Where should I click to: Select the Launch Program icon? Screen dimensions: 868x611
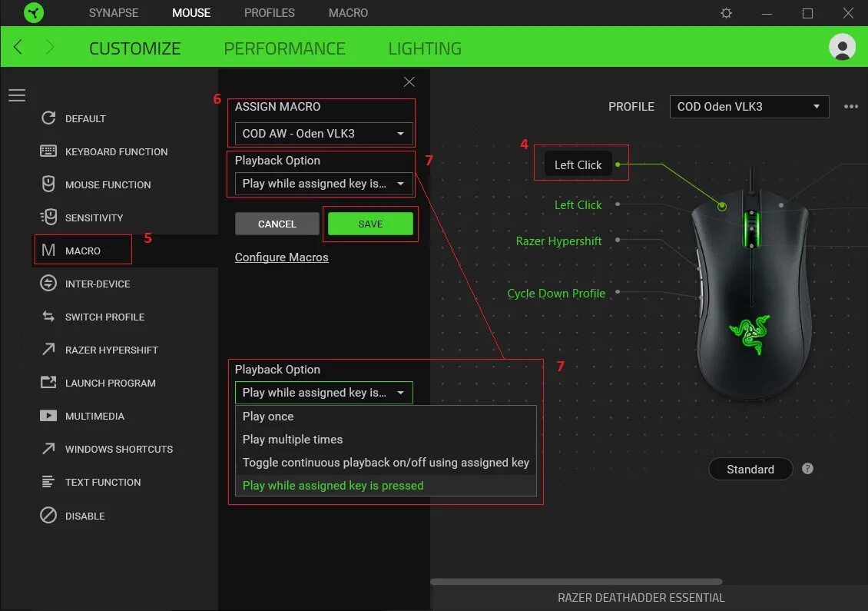48,382
